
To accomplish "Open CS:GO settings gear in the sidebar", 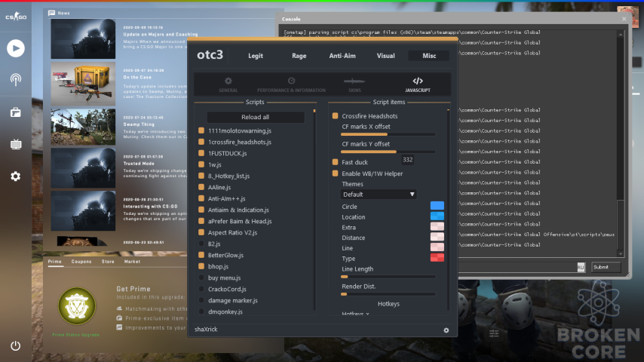I will (16, 176).
